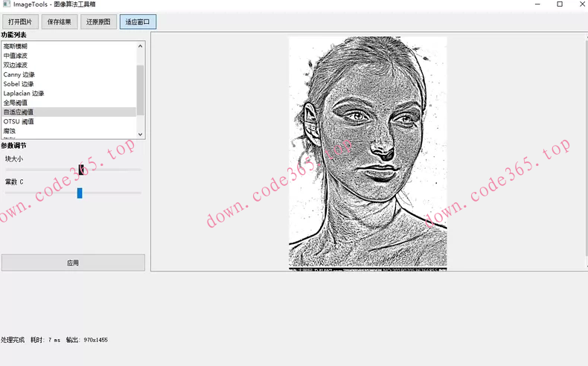The height and width of the screenshot is (366, 588).
Task: Pick OTSU 阈值 from the list
Action: (69, 121)
